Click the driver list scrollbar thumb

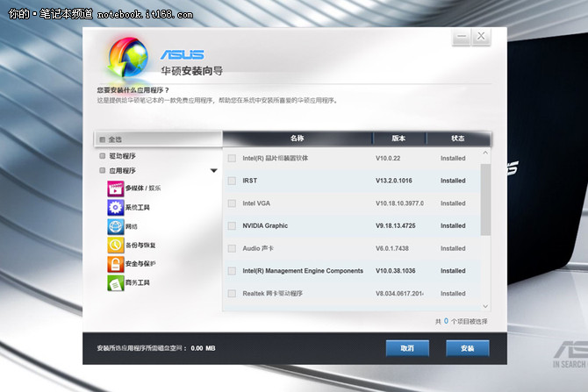click(x=485, y=199)
